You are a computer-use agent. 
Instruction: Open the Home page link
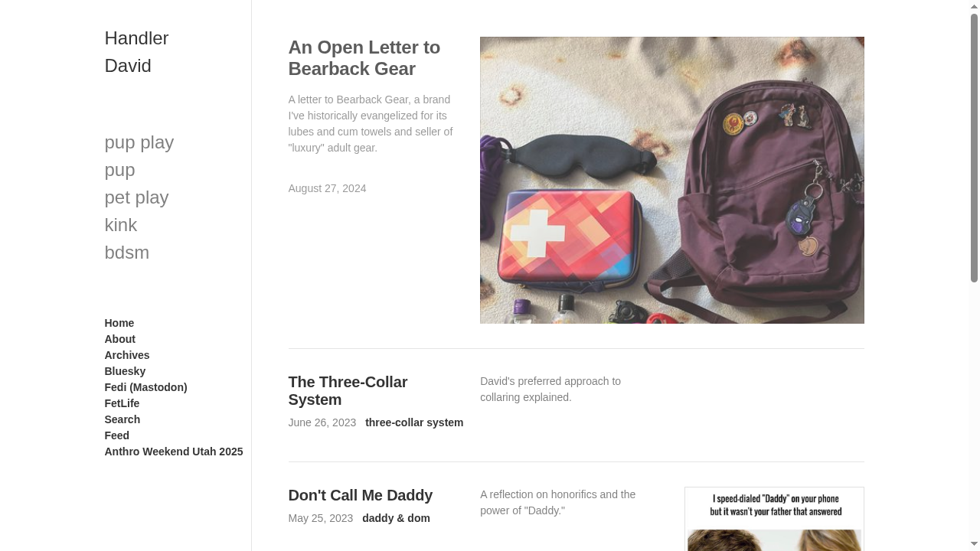(119, 323)
